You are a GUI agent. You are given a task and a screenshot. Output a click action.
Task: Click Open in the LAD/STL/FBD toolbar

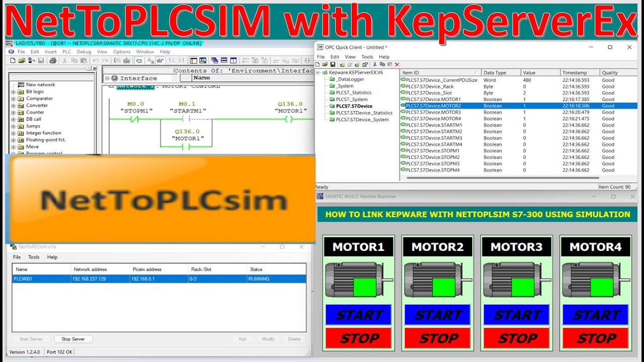coord(22,60)
